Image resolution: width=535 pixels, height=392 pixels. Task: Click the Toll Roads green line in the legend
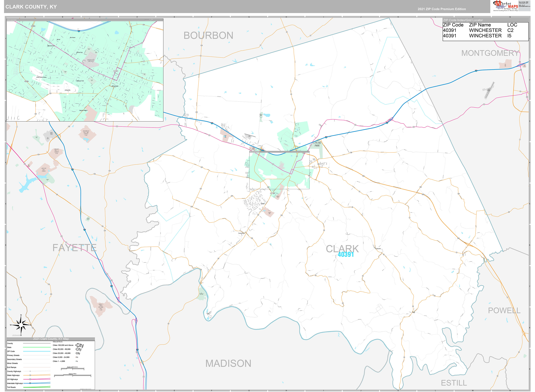pos(37,387)
